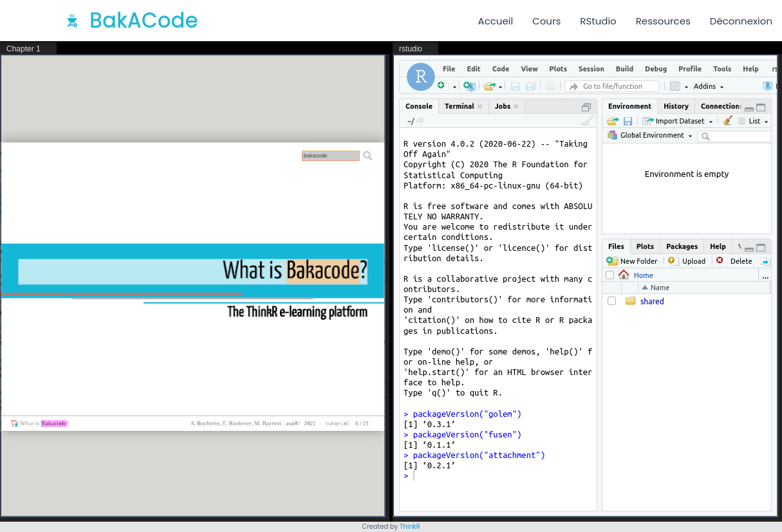The width and height of the screenshot is (782, 532).
Task: Click the new file icon in RStudio toolbar
Action: click(442, 86)
